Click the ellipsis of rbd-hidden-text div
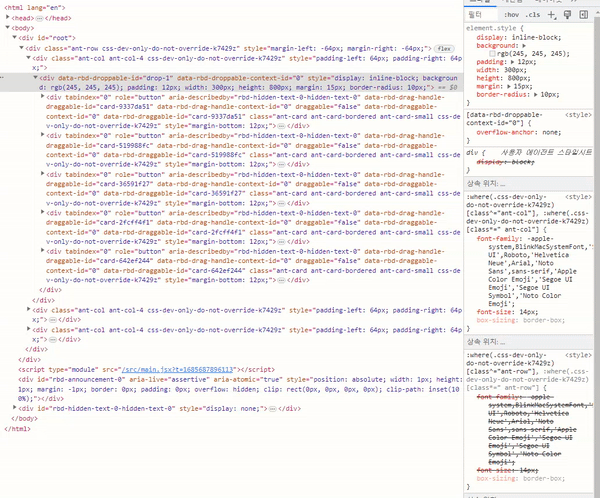Screen dimensions: 600x498 (272, 409)
